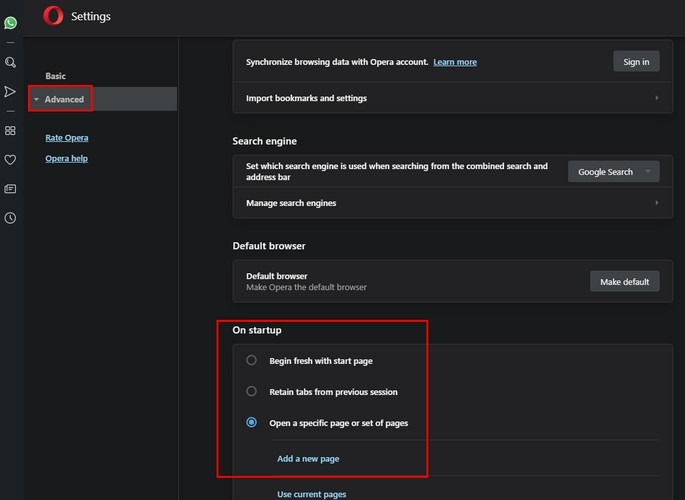Select Retain tabs from previous session
The image size is (685, 500).
tap(252, 392)
